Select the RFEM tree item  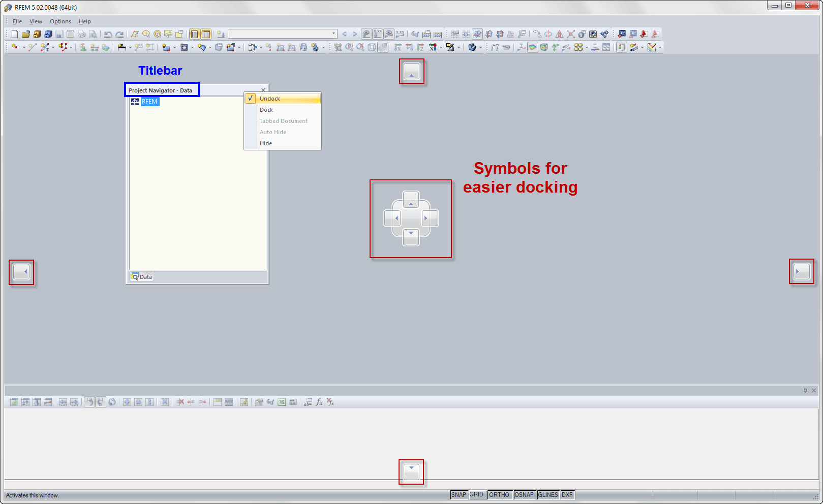pyautogui.click(x=149, y=102)
